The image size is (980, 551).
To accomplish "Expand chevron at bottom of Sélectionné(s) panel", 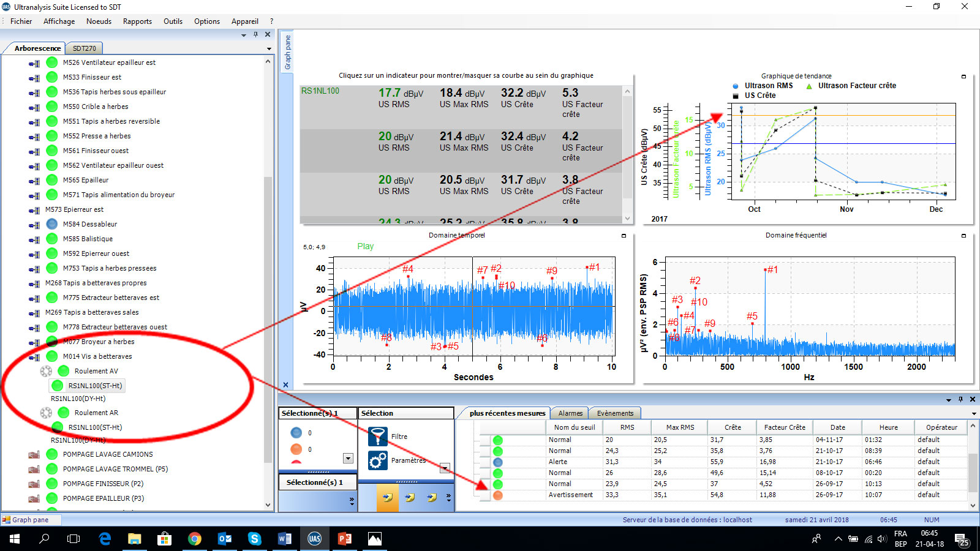I will [x=352, y=501].
